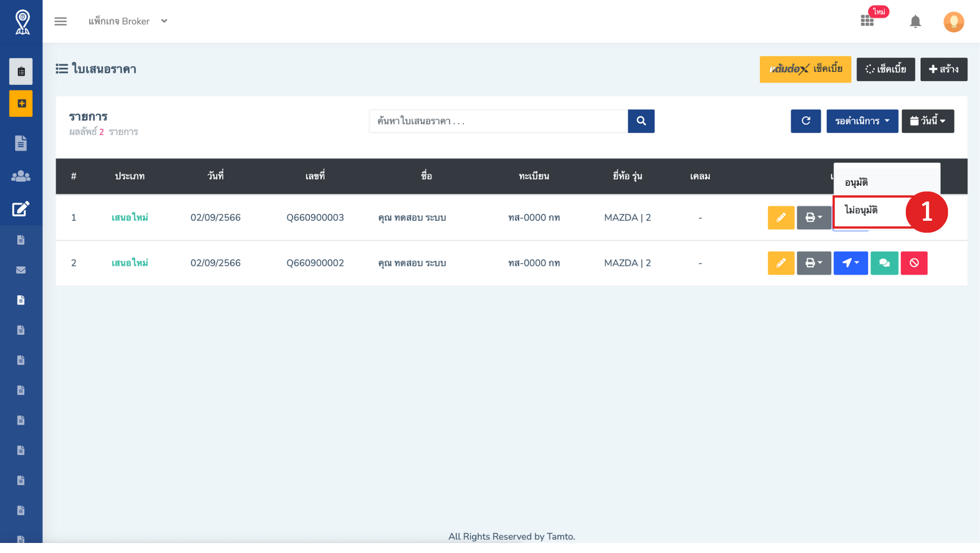Click the ยี่ห้อ รุ่น column header
This screenshot has height=553, width=980.
[x=627, y=176]
